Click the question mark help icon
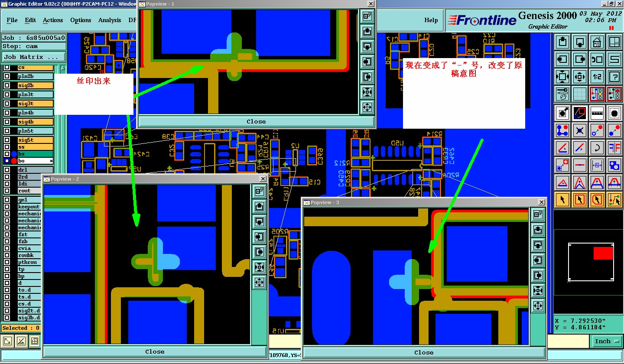This screenshot has width=624, height=364. tap(614, 77)
